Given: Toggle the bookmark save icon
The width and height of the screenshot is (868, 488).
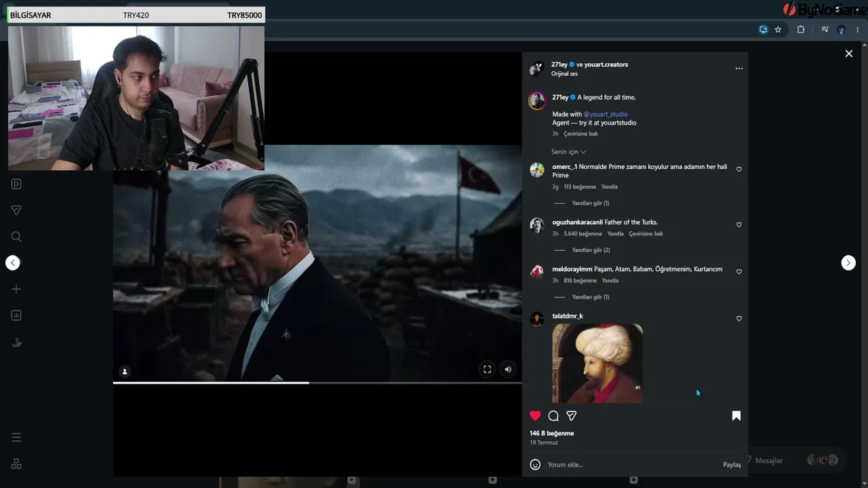Looking at the screenshot, I should pyautogui.click(x=736, y=416).
